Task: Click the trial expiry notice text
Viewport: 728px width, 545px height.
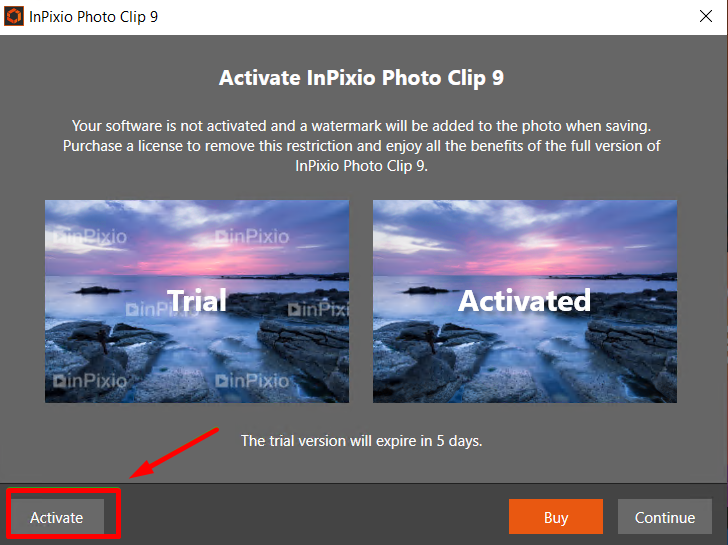Action: pyautogui.click(x=361, y=441)
